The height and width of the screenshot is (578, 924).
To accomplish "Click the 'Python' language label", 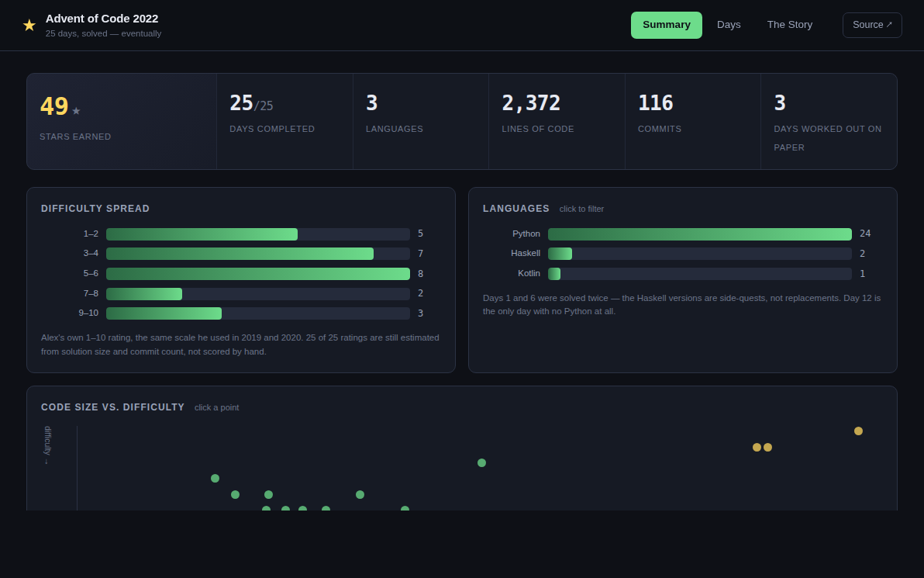I will tap(526, 234).
